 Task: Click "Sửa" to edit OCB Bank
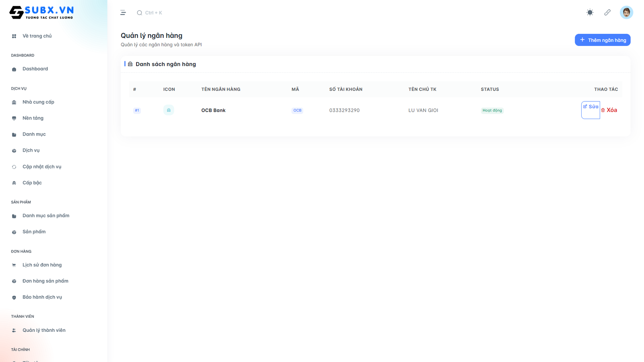[590, 107]
